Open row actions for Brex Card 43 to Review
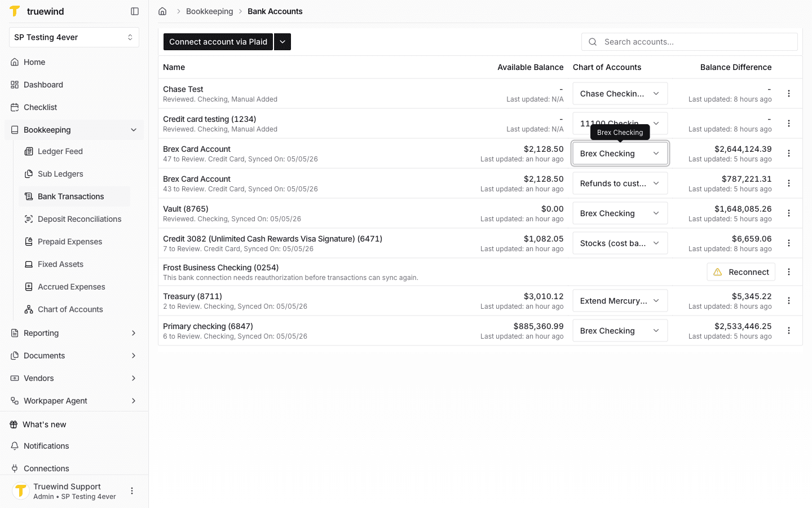Viewport: 812px width, 508px height. point(789,183)
